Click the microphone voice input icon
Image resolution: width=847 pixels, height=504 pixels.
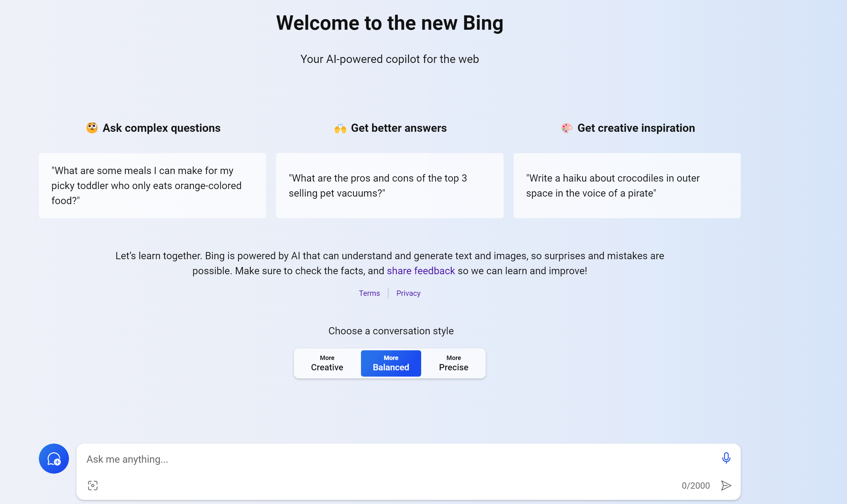click(x=726, y=458)
